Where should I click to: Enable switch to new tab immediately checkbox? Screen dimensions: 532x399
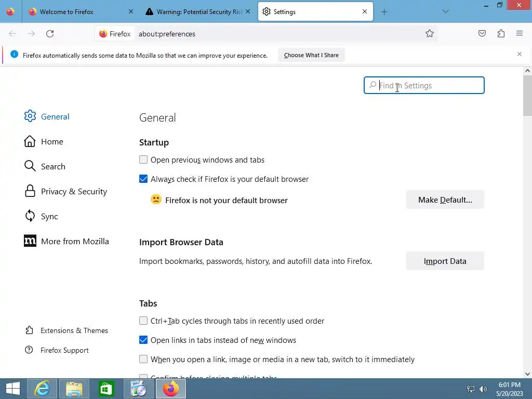(x=143, y=359)
